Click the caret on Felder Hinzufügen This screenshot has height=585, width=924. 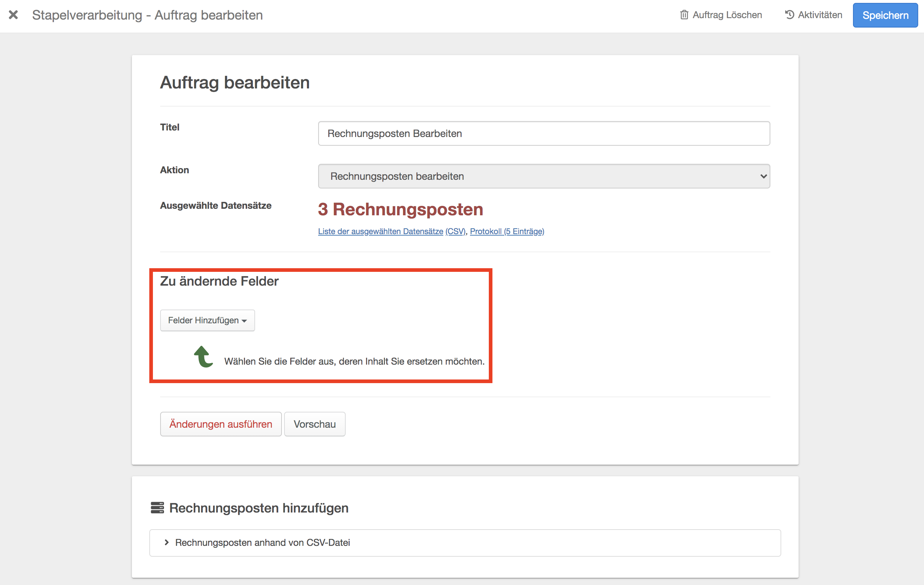(245, 321)
